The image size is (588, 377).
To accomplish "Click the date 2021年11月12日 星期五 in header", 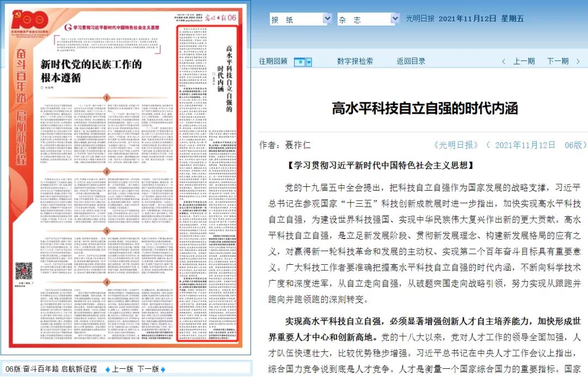I will click(481, 19).
